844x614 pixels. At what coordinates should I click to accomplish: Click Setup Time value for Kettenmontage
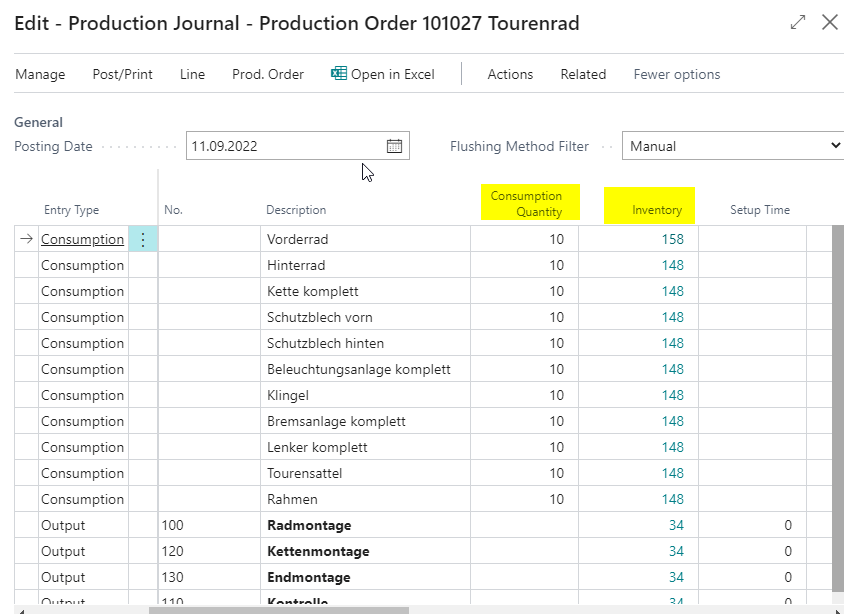[787, 551]
